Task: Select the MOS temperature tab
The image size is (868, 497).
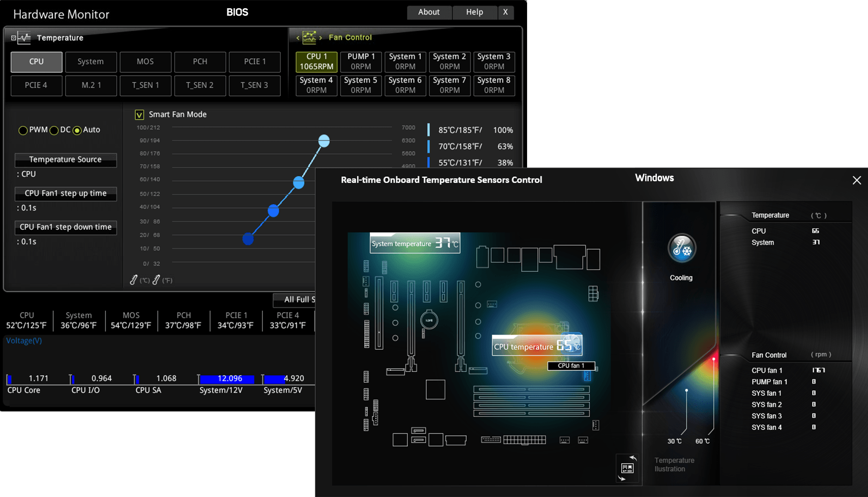Action: click(145, 62)
